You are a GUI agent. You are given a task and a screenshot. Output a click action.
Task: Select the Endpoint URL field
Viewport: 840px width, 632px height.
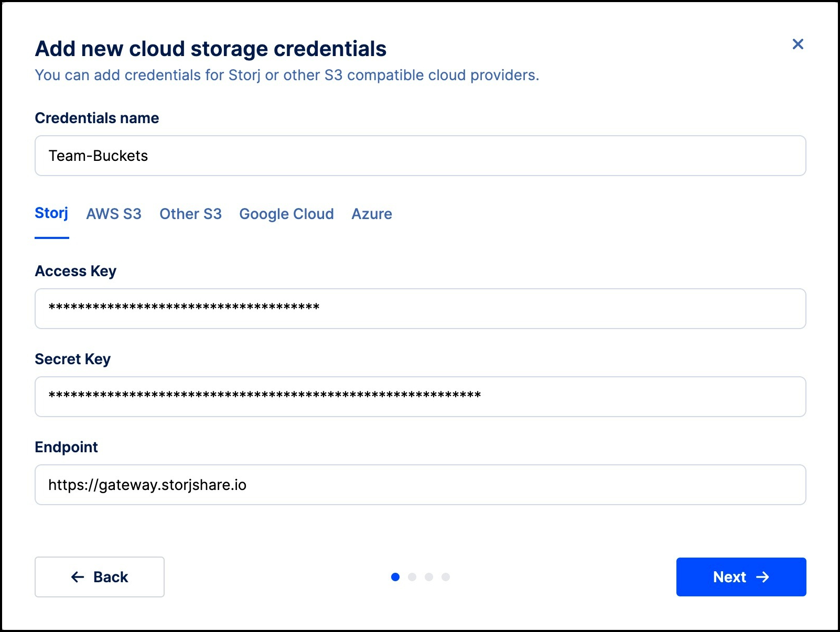[x=420, y=485]
